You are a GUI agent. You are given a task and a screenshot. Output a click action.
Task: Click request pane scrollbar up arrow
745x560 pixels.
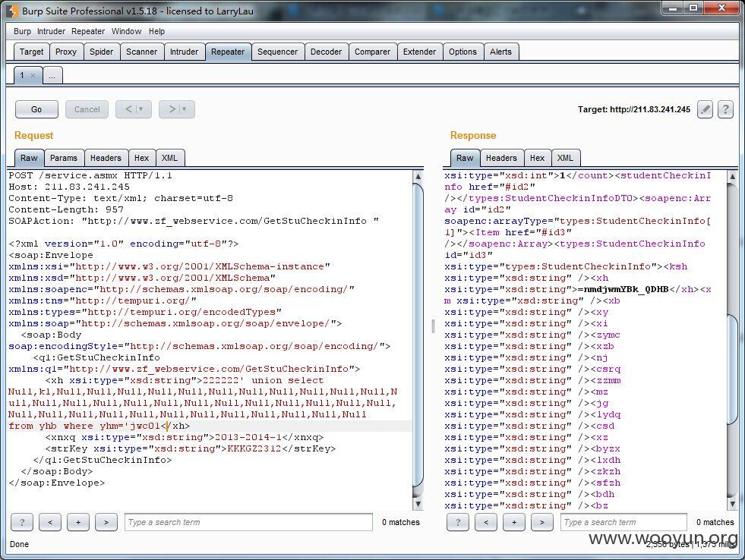(x=418, y=177)
